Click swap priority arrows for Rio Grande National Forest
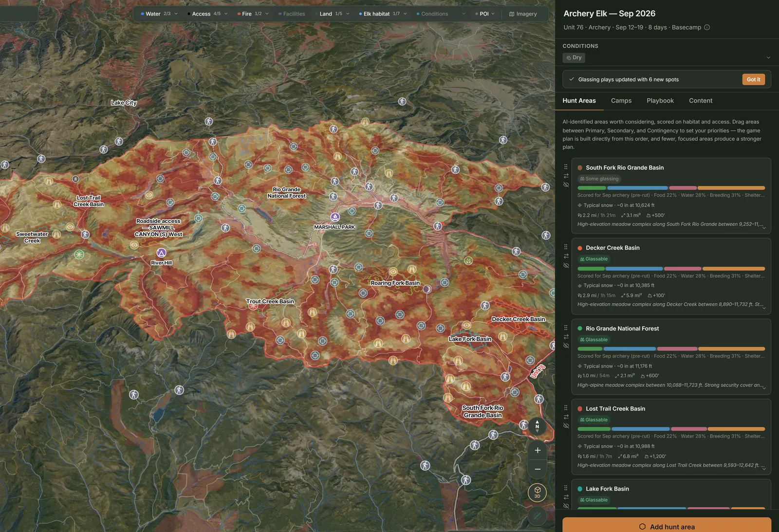The width and height of the screenshot is (779, 532). pos(566,337)
